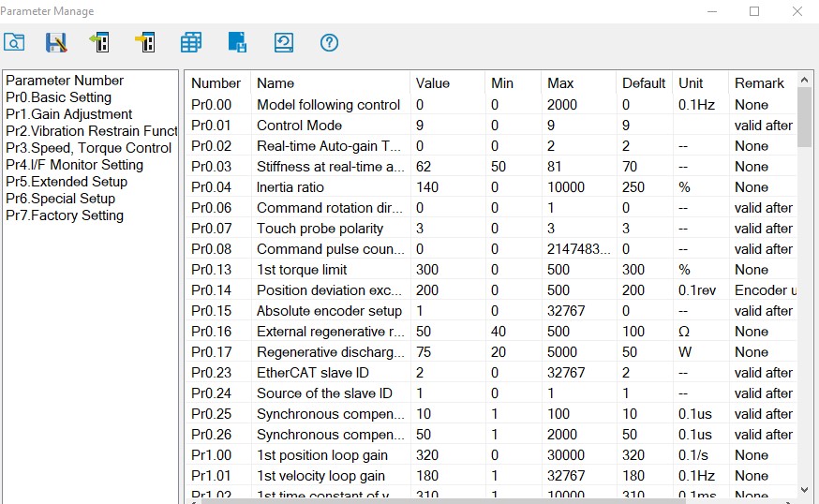Image resolution: width=819 pixels, height=504 pixels.
Task: Click the table scrollbar up arrow
Action: pos(804,80)
